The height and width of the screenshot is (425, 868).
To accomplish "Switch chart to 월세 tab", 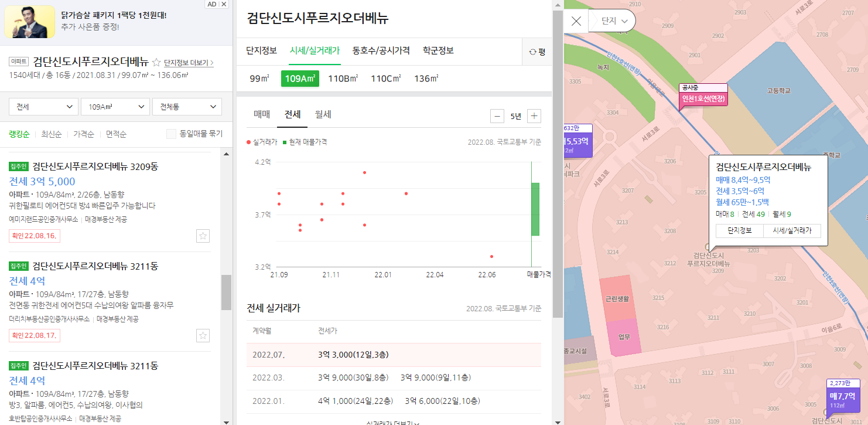I will [323, 114].
